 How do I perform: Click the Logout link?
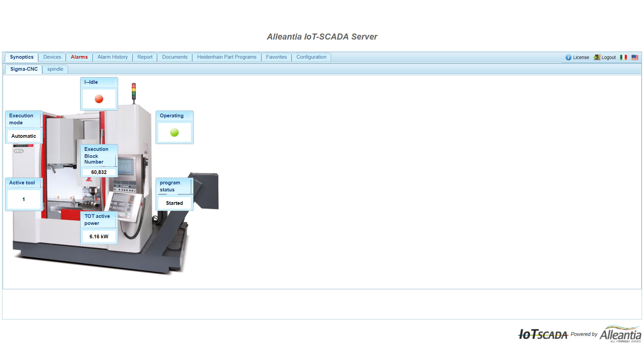[x=608, y=57]
